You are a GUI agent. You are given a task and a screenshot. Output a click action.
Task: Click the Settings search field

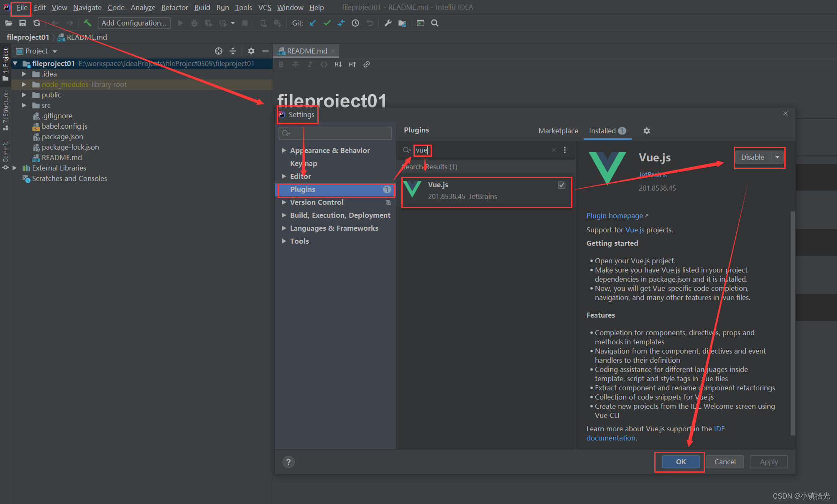[335, 133]
